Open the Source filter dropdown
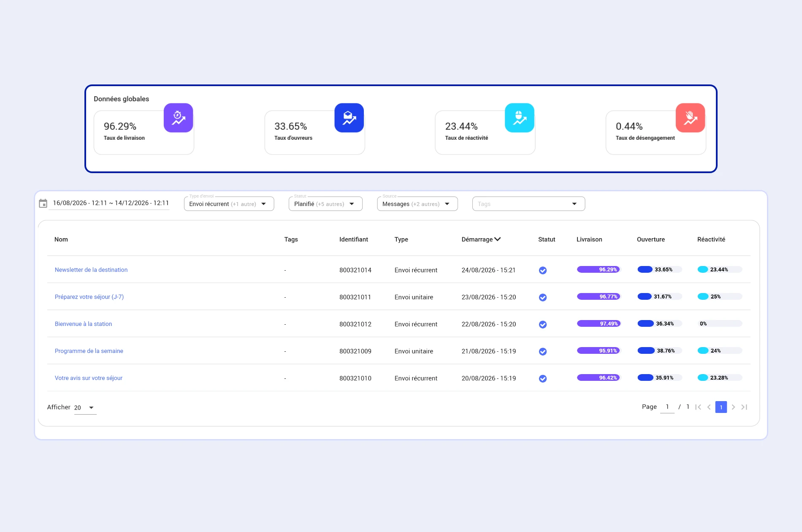Image resolution: width=802 pixels, height=532 pixels. (417, 204)
